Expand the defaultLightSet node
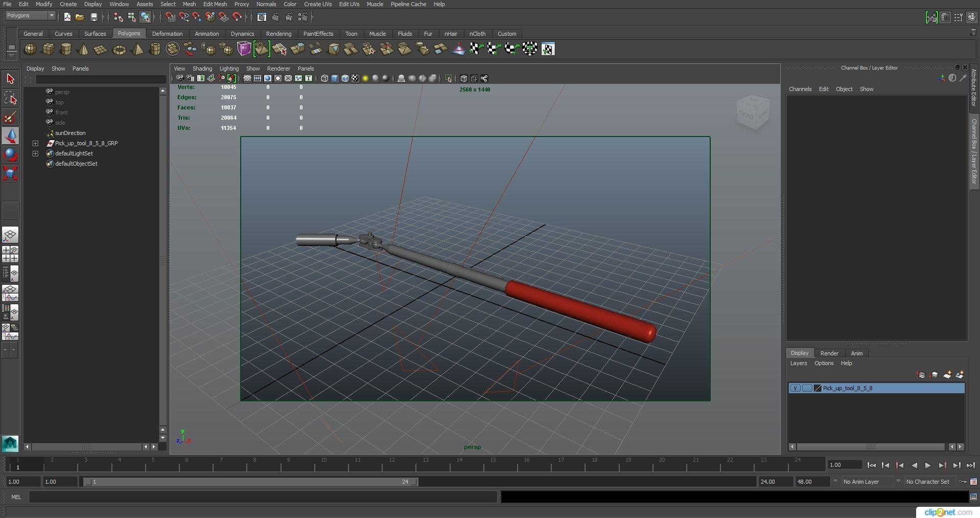The image size is (980, 518). (x=35, y=153)
